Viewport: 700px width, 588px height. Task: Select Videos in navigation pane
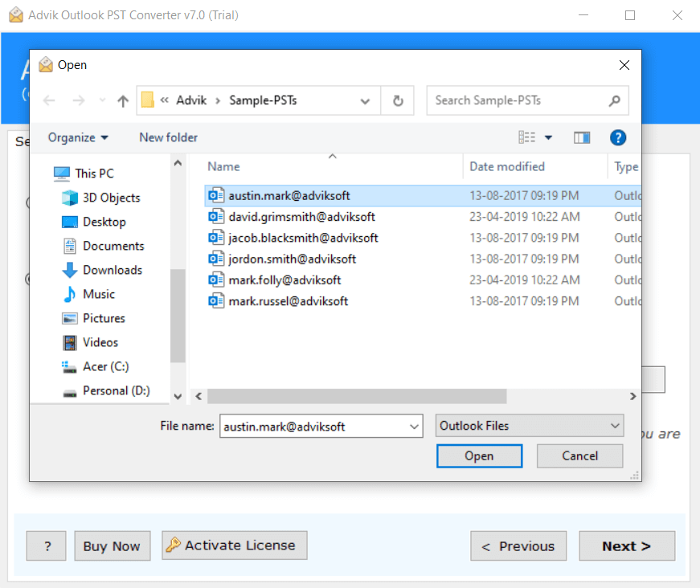pos(91,342)
